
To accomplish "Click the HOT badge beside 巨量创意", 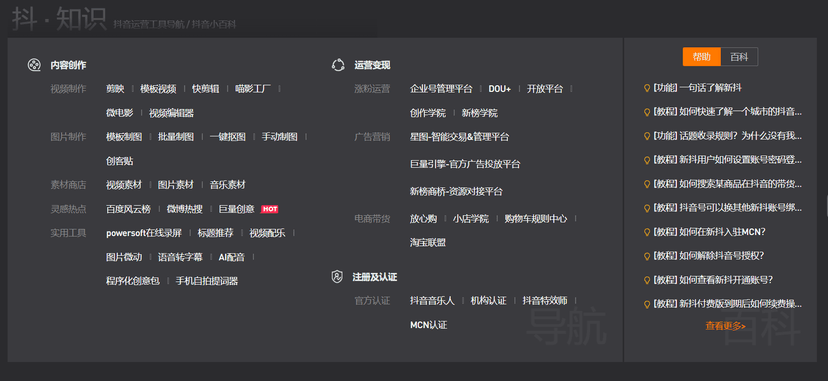I will (x=269, y=209).
